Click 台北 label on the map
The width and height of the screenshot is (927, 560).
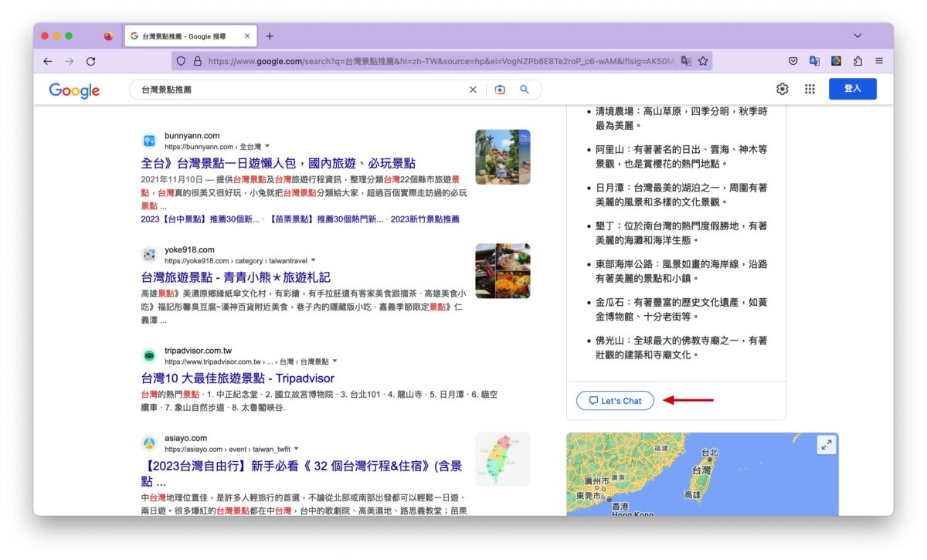click(708, 453)
